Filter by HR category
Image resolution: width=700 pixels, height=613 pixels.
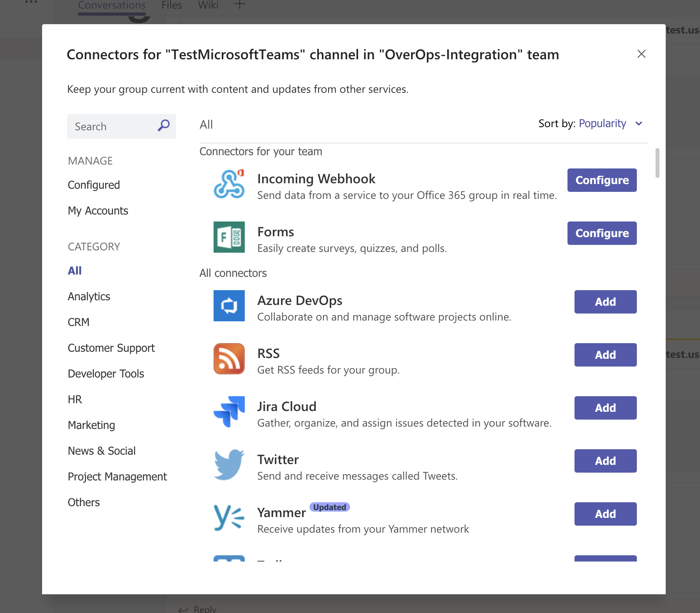click(75, 399)
